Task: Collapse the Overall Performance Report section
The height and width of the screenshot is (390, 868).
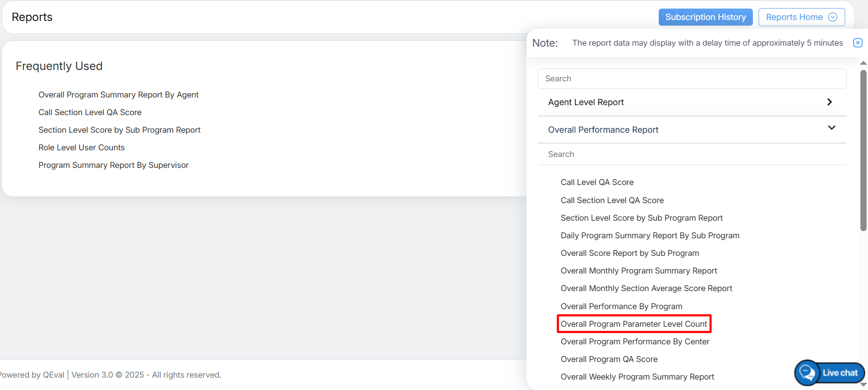Action: pyautogui.click(x=831, y=128)
